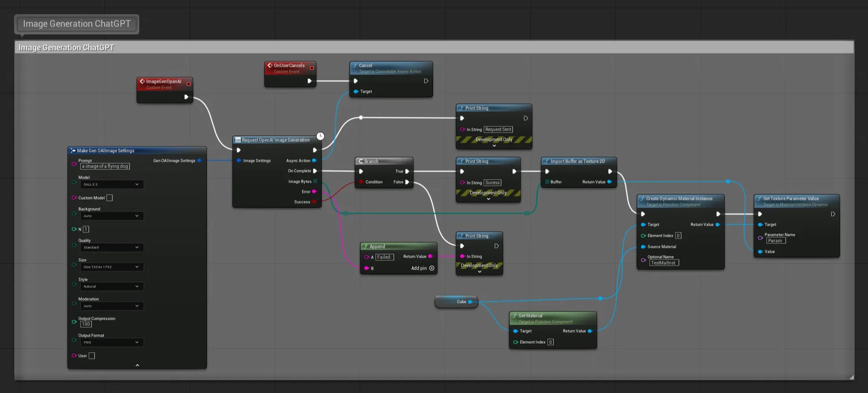Click Get Material Element Index field

pos(551,342)
